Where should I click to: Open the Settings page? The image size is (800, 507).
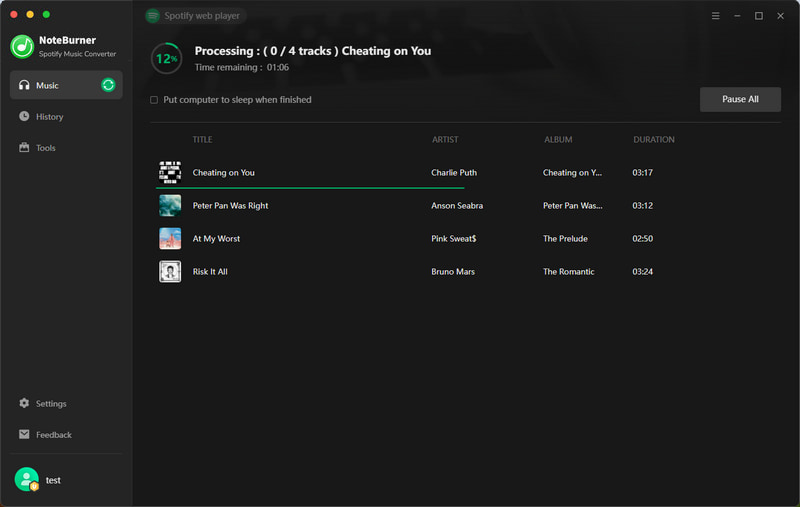click(66, 403)
